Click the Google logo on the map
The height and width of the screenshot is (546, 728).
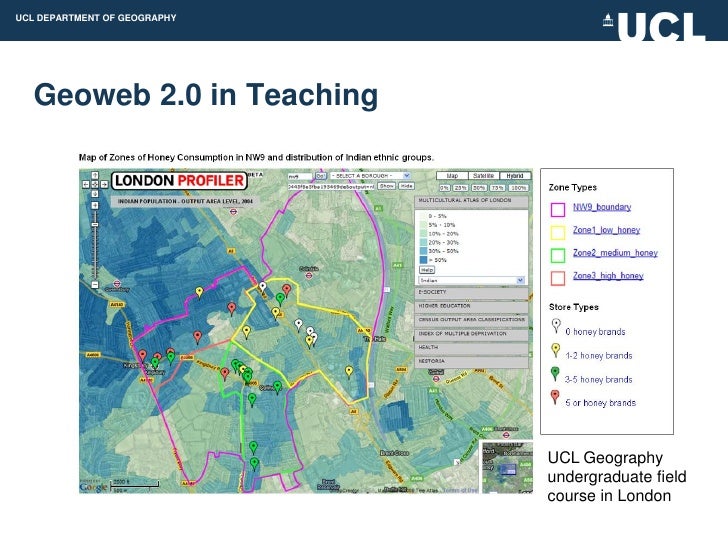tap(93, 487)
